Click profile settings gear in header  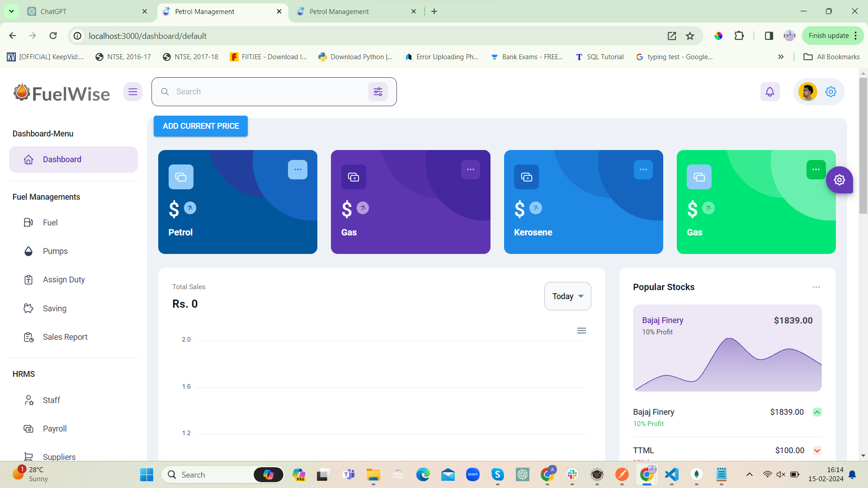coord(830,92)
